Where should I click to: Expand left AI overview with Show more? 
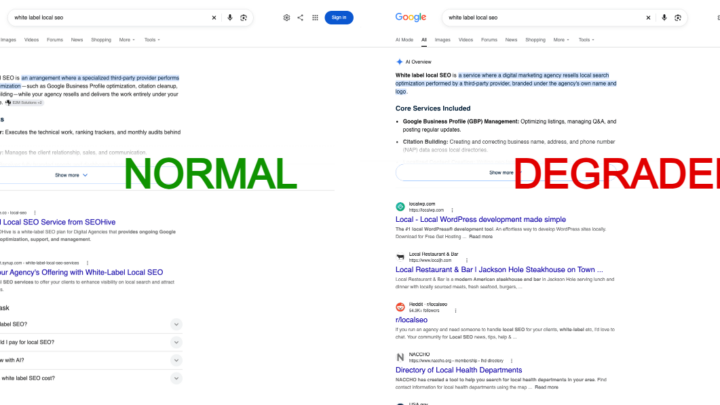71,175
